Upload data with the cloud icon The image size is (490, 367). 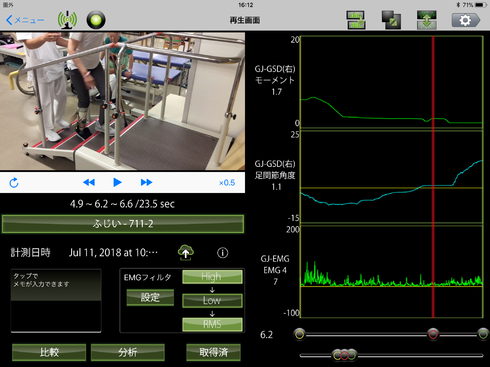pos(186,252)
